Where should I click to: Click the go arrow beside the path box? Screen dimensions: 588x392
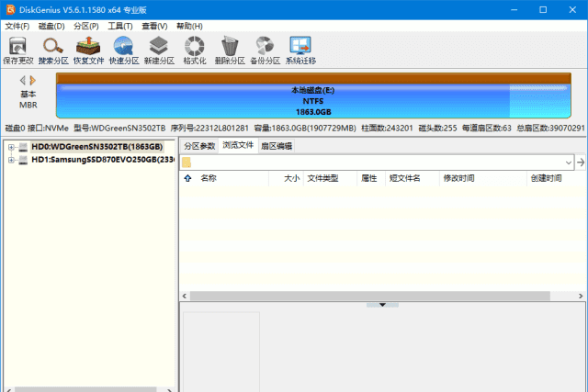[581, 162]
